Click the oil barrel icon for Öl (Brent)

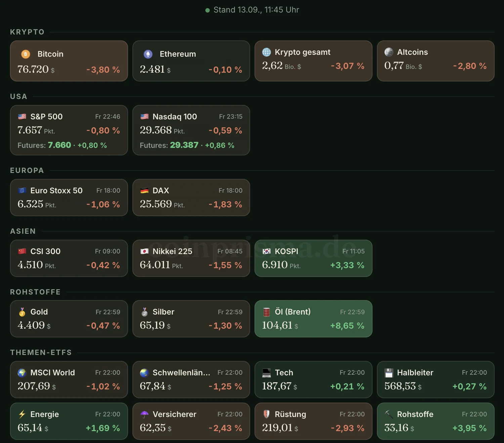coord(266,312)
